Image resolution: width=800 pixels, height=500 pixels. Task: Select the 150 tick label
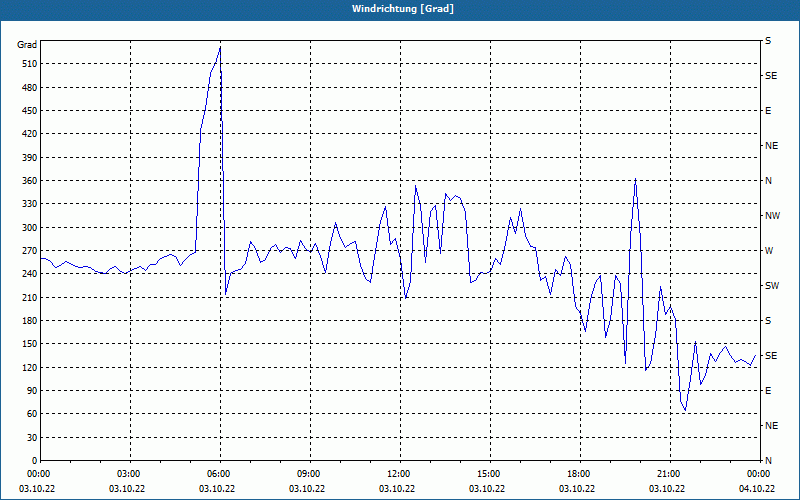tap(30, 344)
